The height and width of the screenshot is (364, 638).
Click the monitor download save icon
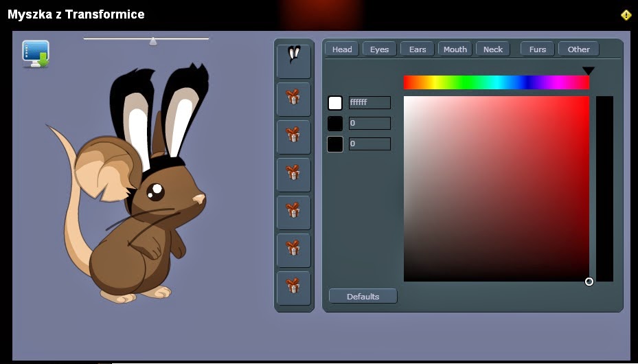(x=36, y=54)
